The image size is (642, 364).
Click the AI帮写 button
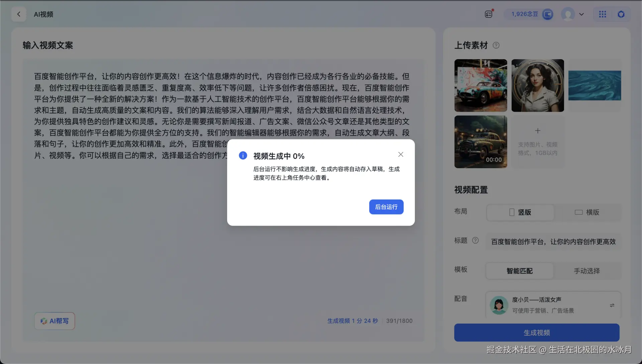(55, 321)
